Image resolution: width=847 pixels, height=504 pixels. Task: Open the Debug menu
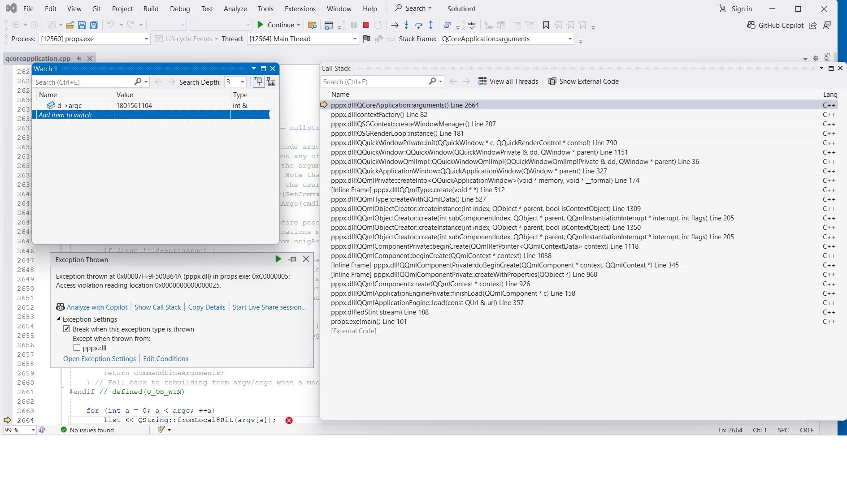[x=180, y=9]
